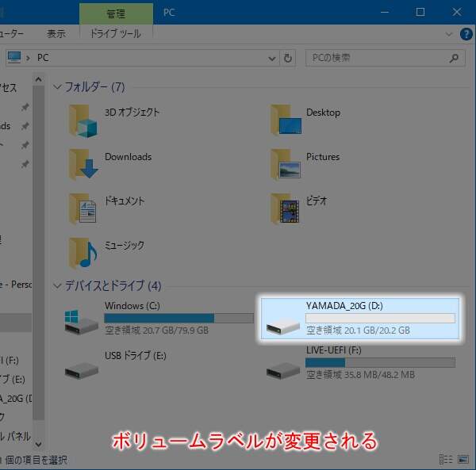Screen dimensions: 476x470
Task: Open the address bar history dropdown
Action: 272,58
